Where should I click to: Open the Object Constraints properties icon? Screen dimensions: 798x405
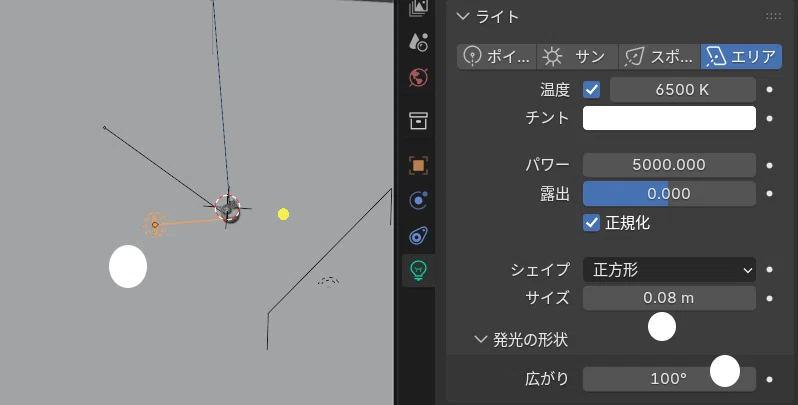[418, 236]
